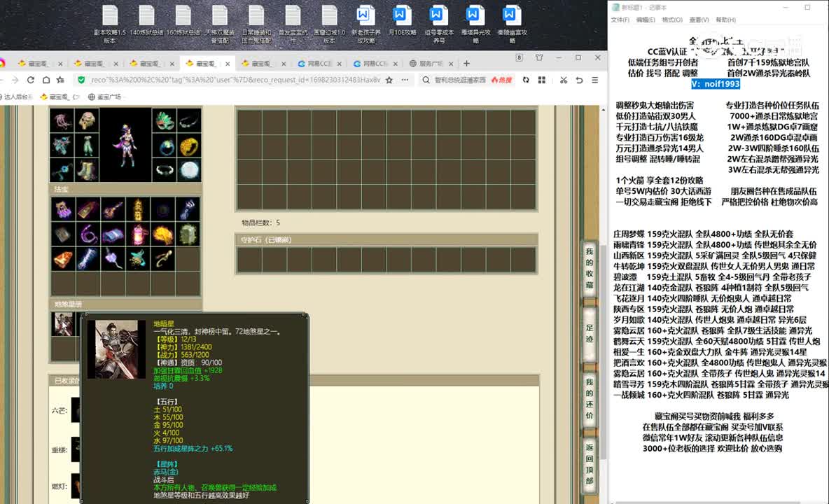Select the white glowing orb equipment icon
Image resolution: width=829 pixels, height=504 pixels.
(189, 171)
